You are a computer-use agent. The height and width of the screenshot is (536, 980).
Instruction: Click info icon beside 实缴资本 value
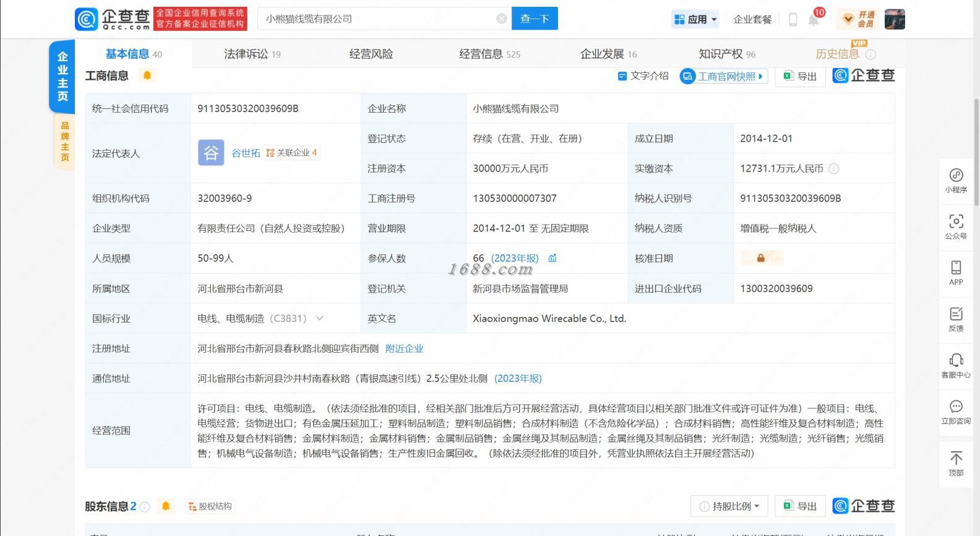833,168
